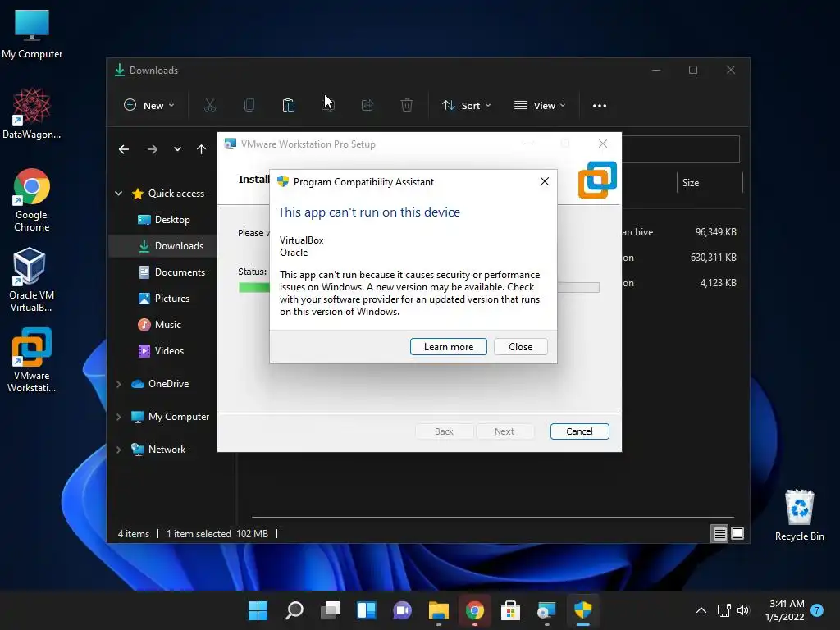Image resolution: width=840 pixels, height=630 pixels.
Task: Open the notification badge showing 7
Action: (x=817, y=610)
